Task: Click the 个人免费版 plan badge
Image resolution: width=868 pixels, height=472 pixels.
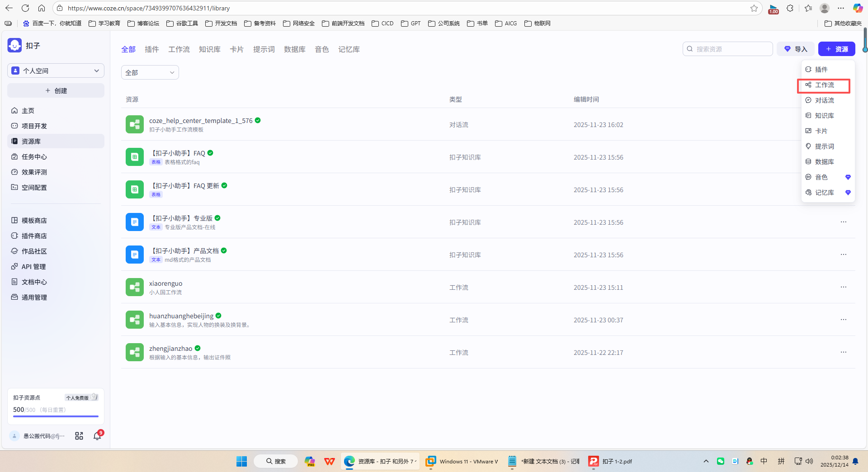Action: [81, 397]
